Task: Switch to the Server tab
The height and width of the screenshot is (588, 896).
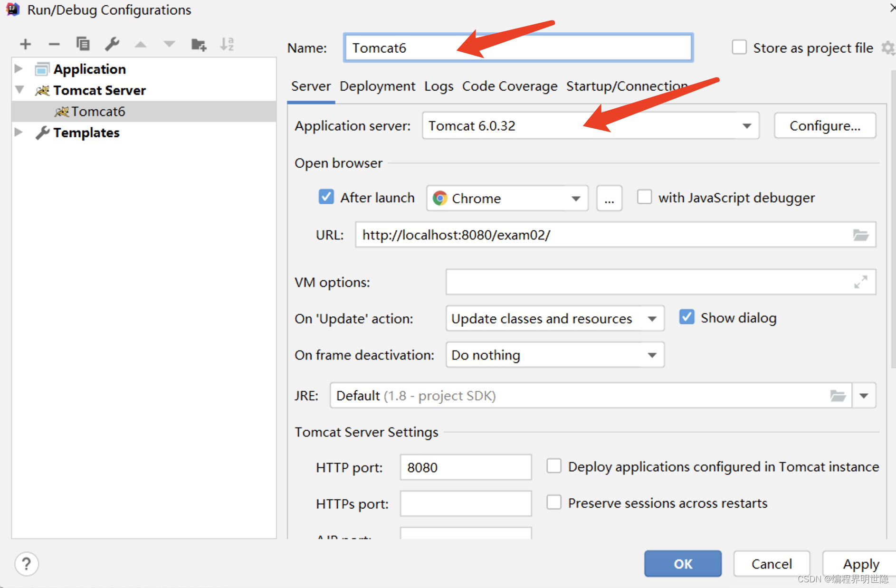Action: [x=311, y=86]
